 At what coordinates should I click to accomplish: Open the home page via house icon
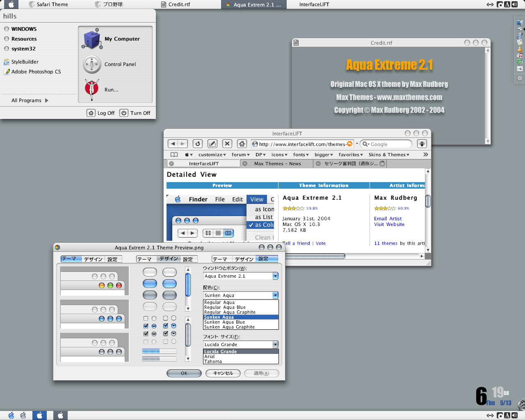click(242, 144)
